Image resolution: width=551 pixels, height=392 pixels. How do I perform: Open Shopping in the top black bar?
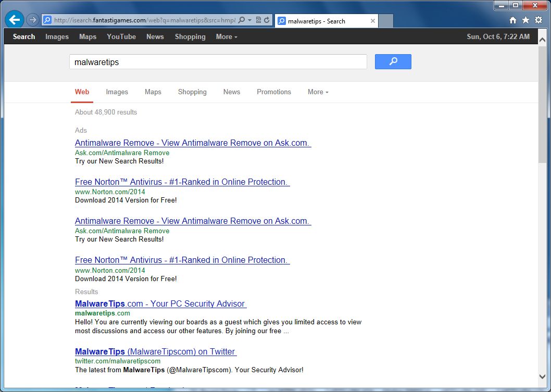(190, 36)
